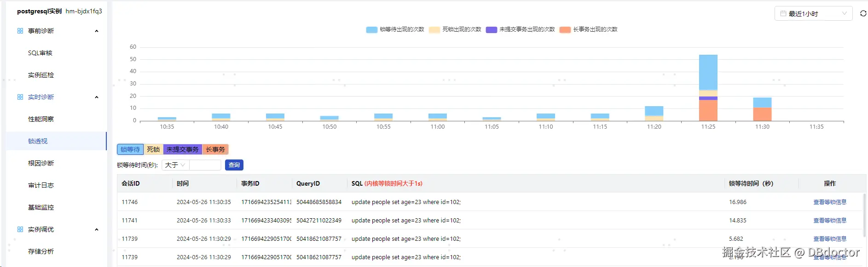Click the 11:20 chart bar

(x=654, y=114)
